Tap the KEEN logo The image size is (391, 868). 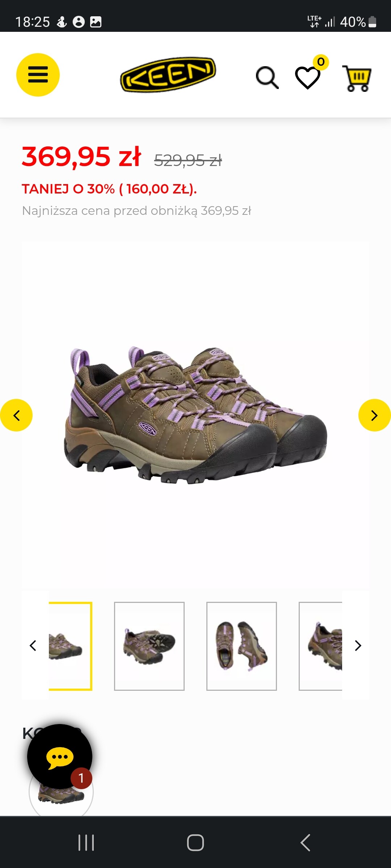pos(168,74)
